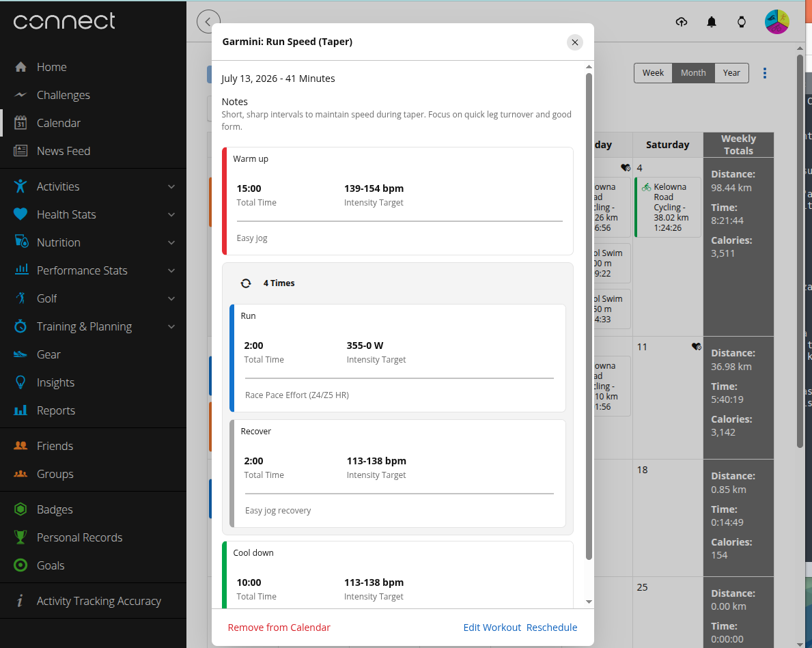812x648 pixels.
Task: Switch calendar to Year view
Action: tap(731, 73)
